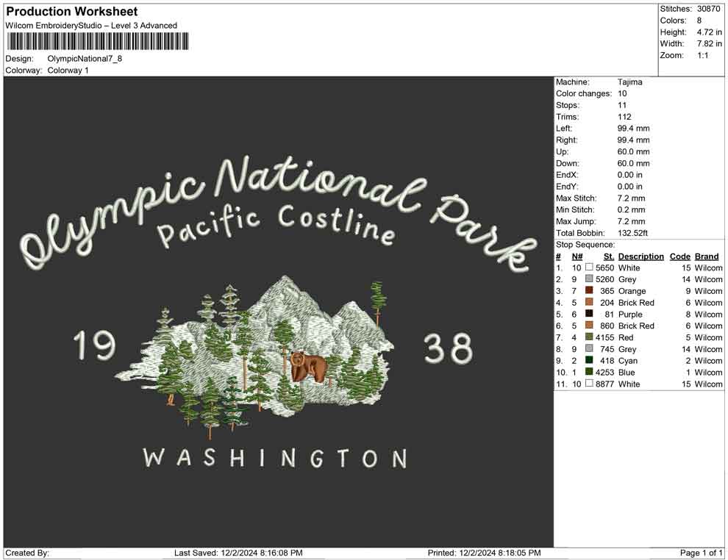The height and width of the screenshot is (560, 728).
Task: Click the Trims value '112'
Action: click(x=624, y=117)
